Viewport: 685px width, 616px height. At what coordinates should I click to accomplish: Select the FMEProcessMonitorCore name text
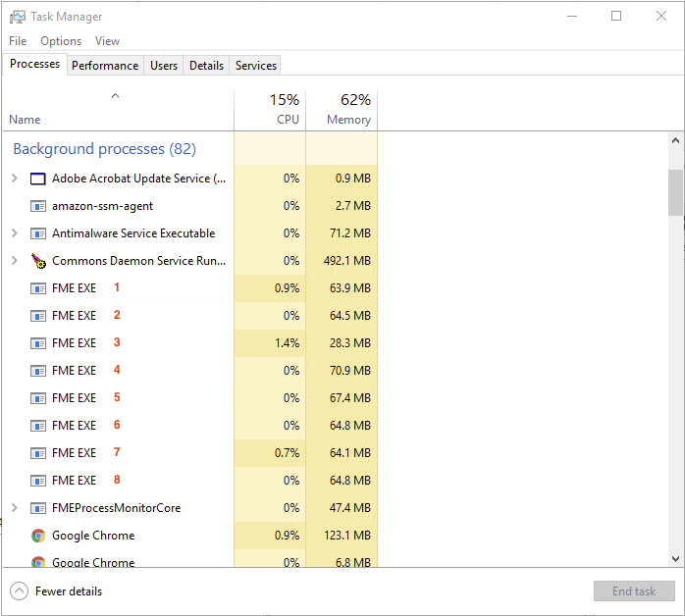click(x=116, y=508)
